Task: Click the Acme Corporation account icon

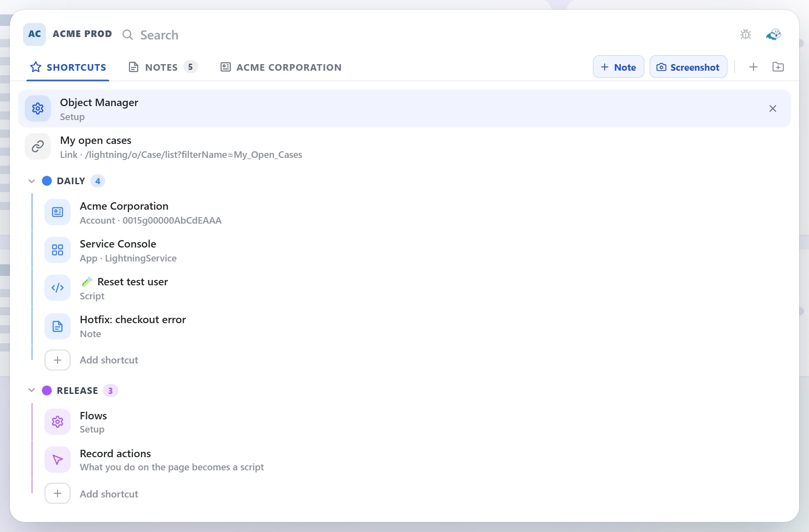Action: click(x=58, y=212)
